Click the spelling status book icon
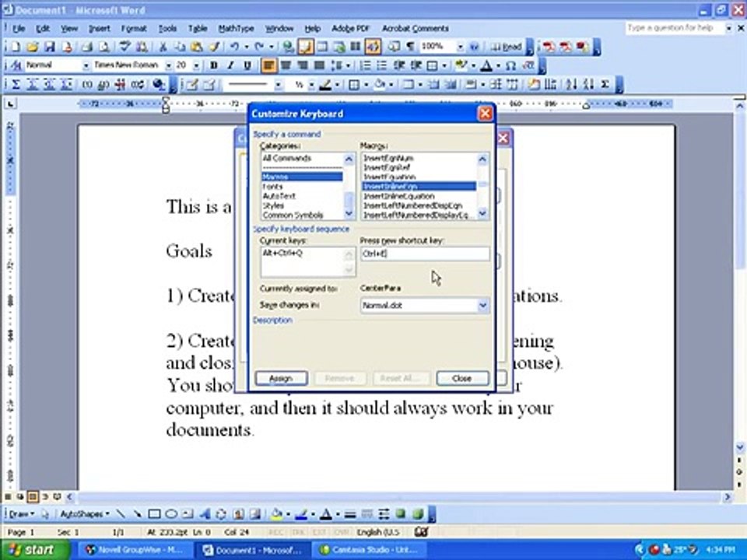747x560 pixels. (x=421, y=532)
